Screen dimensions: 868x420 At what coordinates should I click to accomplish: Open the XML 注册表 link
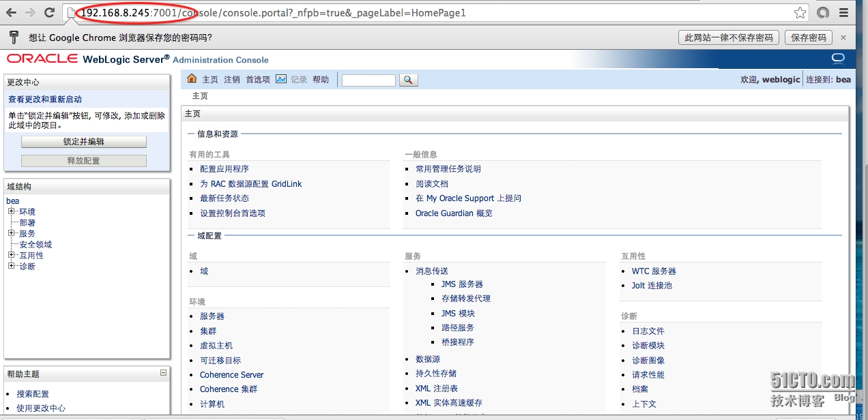(437, 389)
